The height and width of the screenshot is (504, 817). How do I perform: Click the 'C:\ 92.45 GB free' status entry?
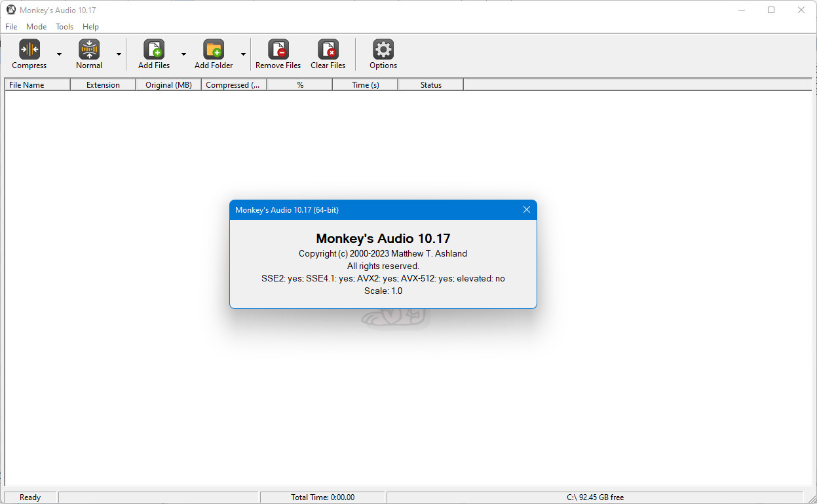[595, 497]
